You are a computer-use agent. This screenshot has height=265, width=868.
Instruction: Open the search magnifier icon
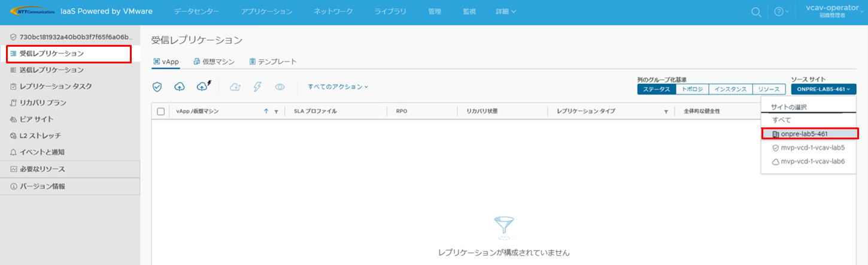tap(757, 12)
